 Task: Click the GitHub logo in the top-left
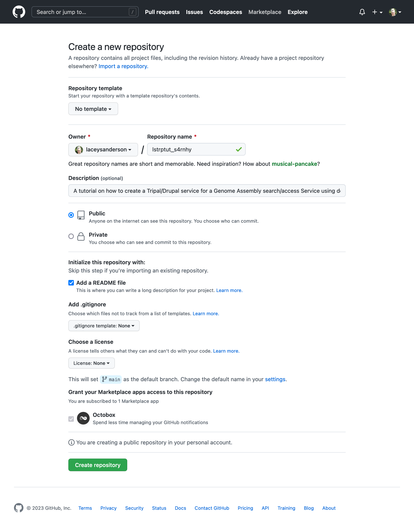19,12
